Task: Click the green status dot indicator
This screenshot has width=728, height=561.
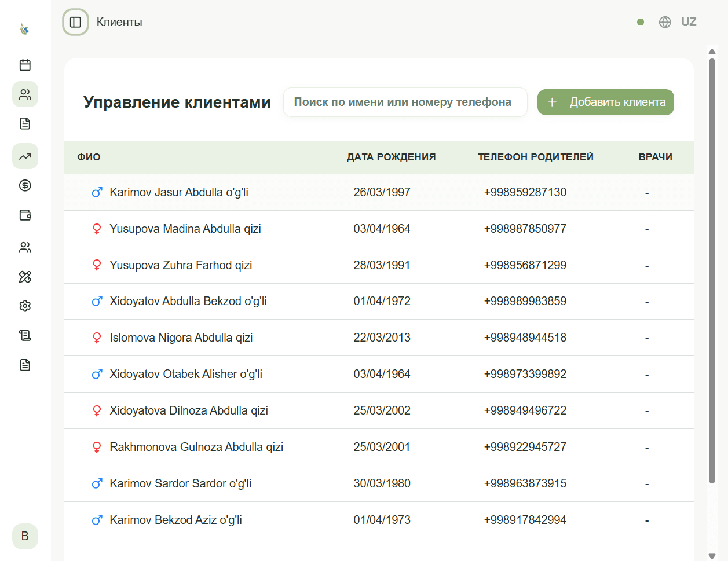Action: (x=641, y=22)
